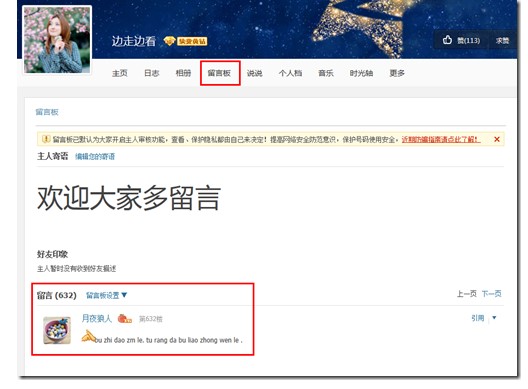Open 月夜狼人's profile name link
The width and height of the screenshot is (528, 389).
click(x=97, y=318)
